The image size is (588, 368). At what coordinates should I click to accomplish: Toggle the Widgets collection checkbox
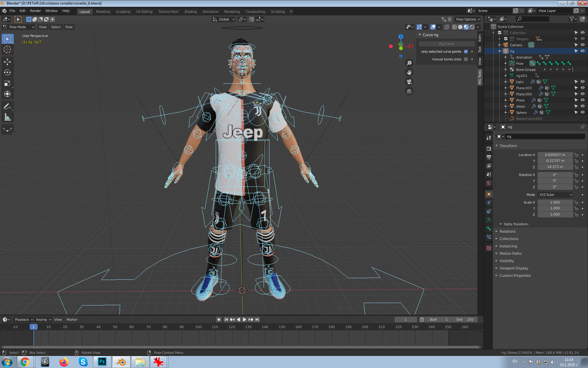[x=506, y=39]
